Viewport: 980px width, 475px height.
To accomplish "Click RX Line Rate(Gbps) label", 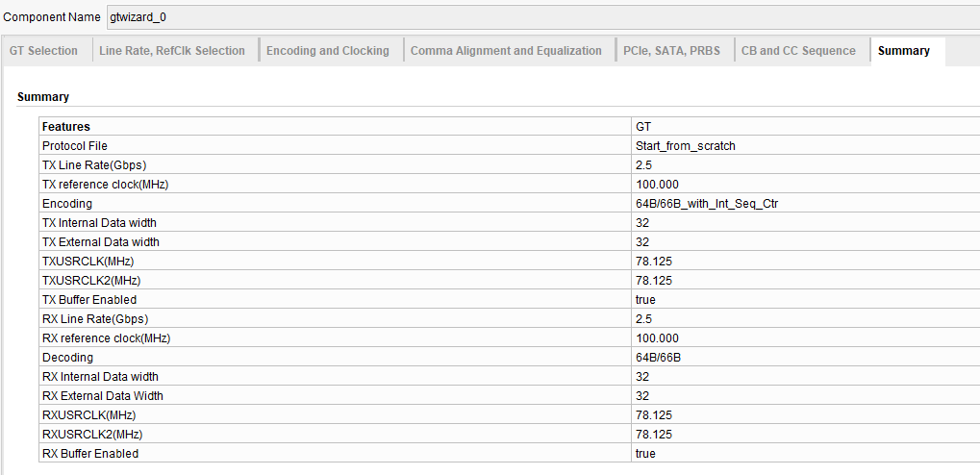I will [x=95, y=319].
